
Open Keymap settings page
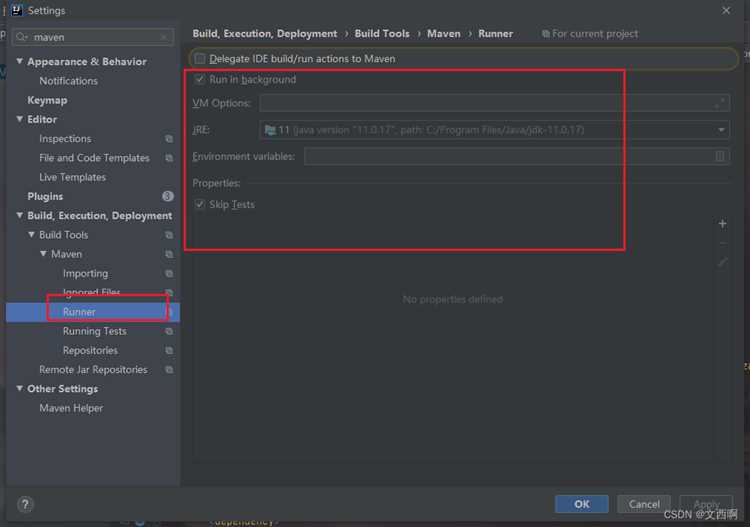click(47, 100)
